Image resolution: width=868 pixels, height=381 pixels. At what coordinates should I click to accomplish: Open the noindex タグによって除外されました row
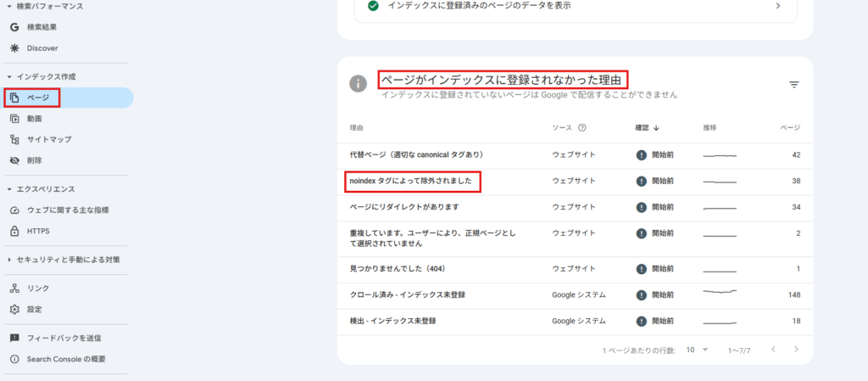click(411, 181)
